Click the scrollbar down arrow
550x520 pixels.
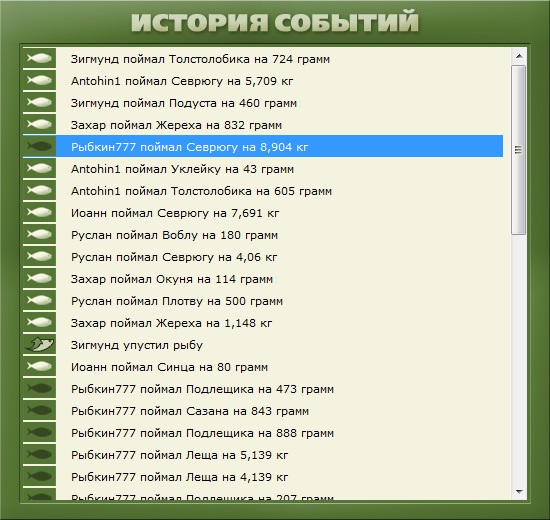pos(519,492)
